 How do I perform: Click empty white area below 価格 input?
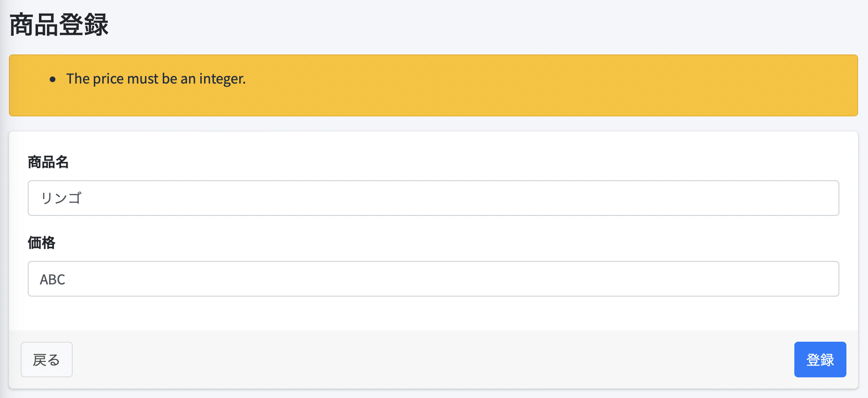pos(434,313)
